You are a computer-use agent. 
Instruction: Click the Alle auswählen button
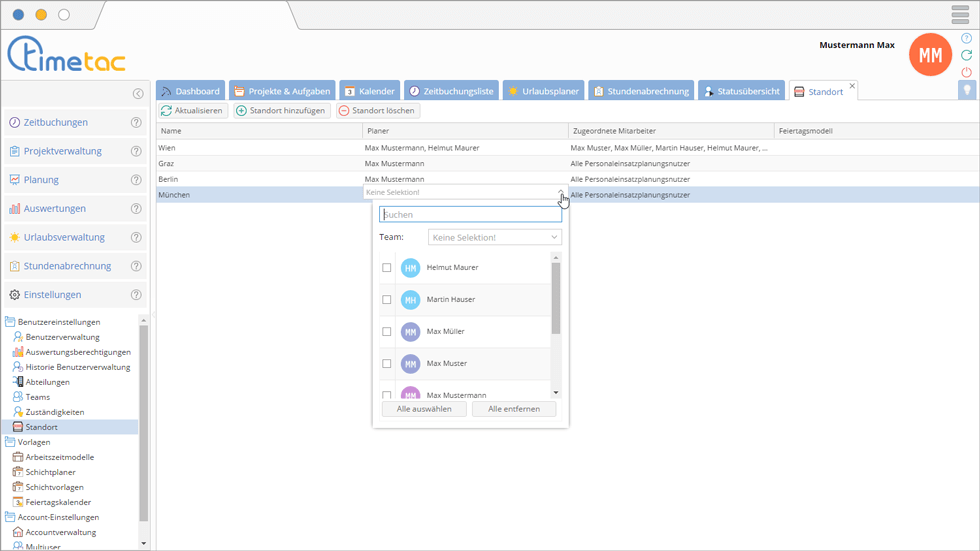pos(424,409)
